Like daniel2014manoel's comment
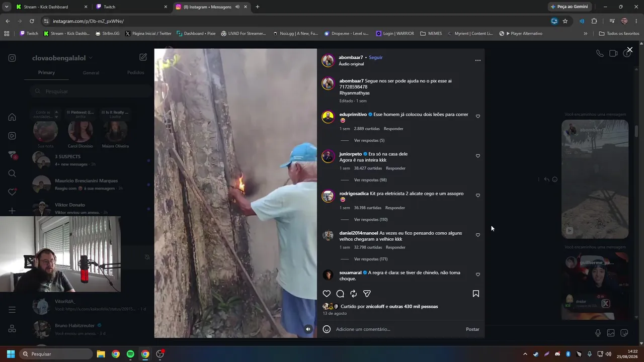This screenshot has height=362, width=644. [478, 235]
